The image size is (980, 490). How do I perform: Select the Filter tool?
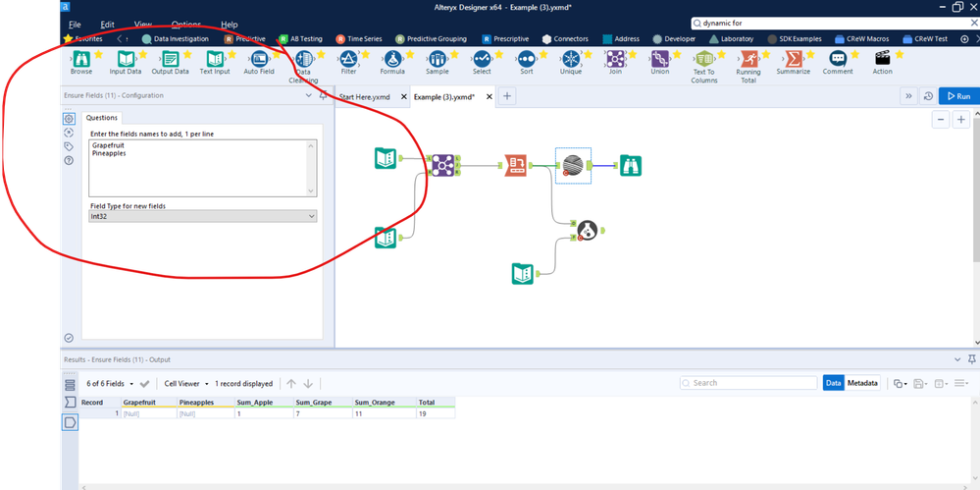click(x=349, y=60)
